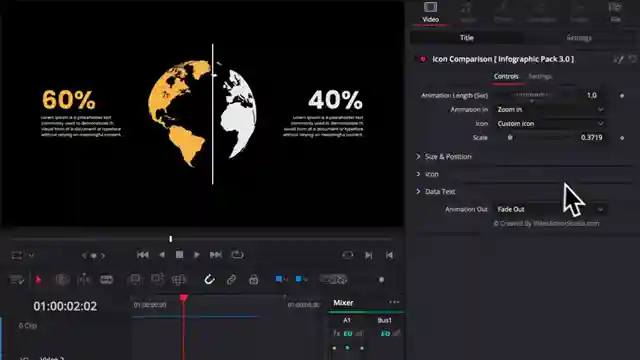Select the Dynamic Trim Mode tool

pyautogui.click(x=84, y=280)
